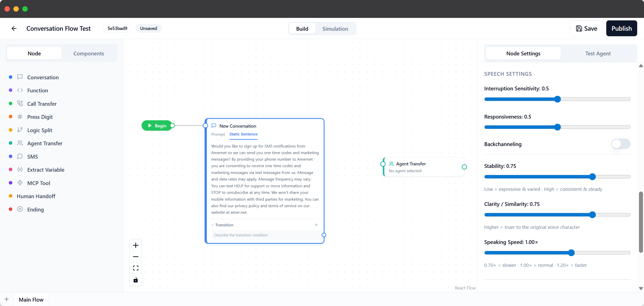
Task: Toggle canvas interactivity lock icon
Action: coord(136,280)
